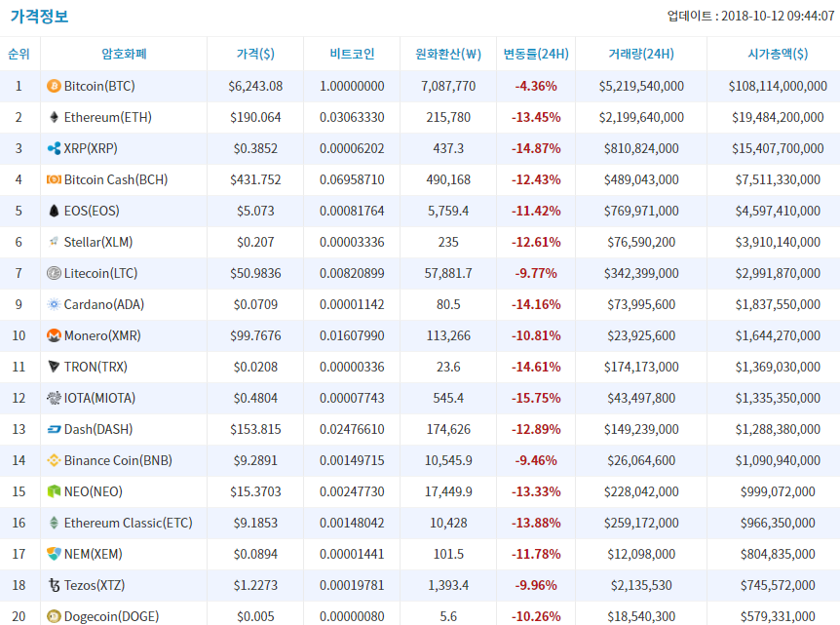This screenshot has height=625, width=840.
Task: Select Monero price $99.7676
Action: pyautogui.click(x=255, y=335)
